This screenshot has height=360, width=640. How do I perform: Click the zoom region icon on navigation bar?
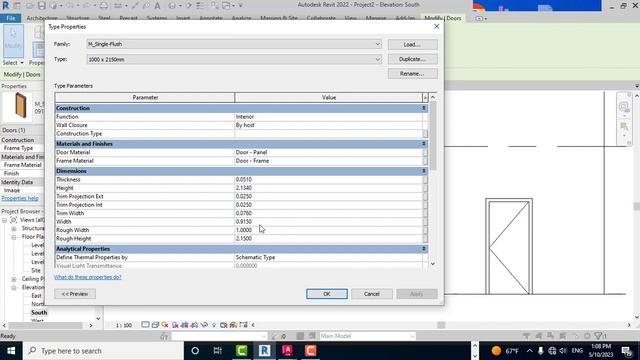624,127
